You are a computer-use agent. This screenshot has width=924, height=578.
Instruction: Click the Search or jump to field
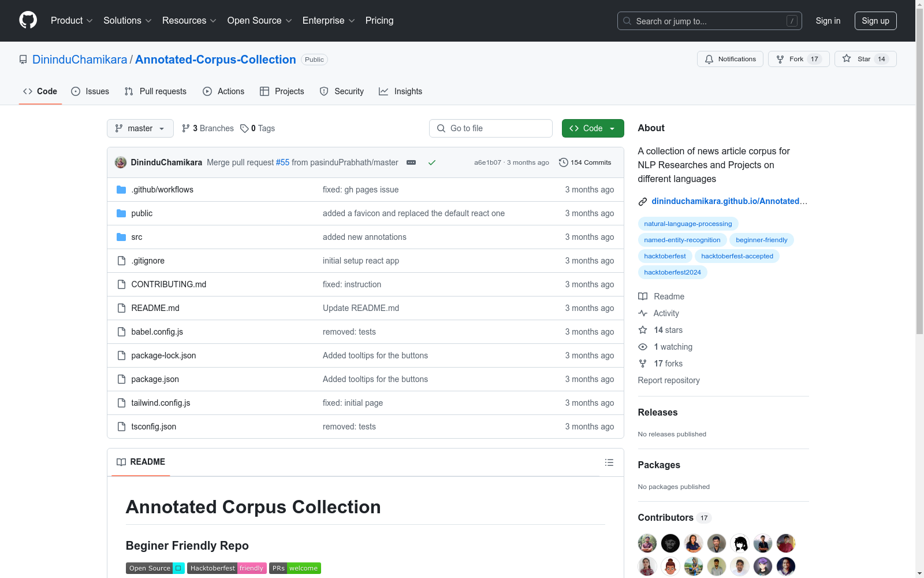coord(710,21)
